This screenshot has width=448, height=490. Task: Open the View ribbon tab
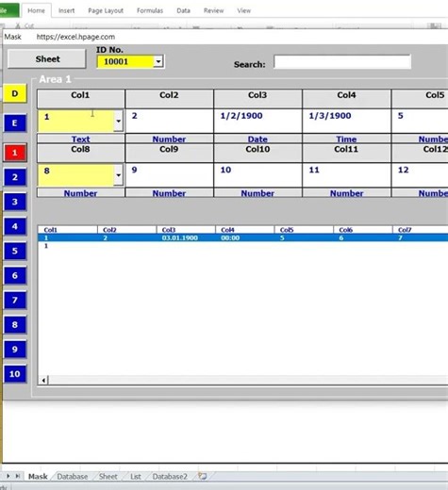(x=243, y=10)
